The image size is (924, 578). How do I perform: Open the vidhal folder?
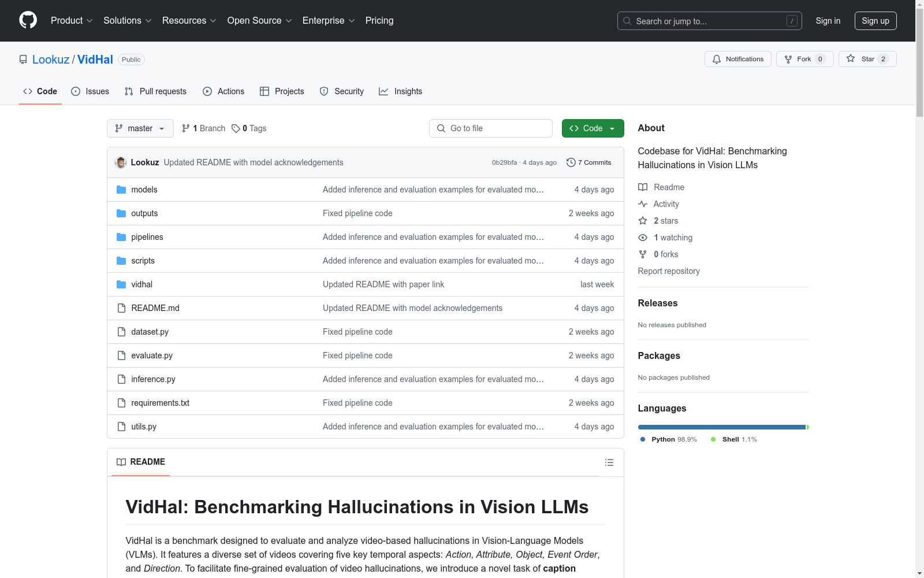[141, 284]
